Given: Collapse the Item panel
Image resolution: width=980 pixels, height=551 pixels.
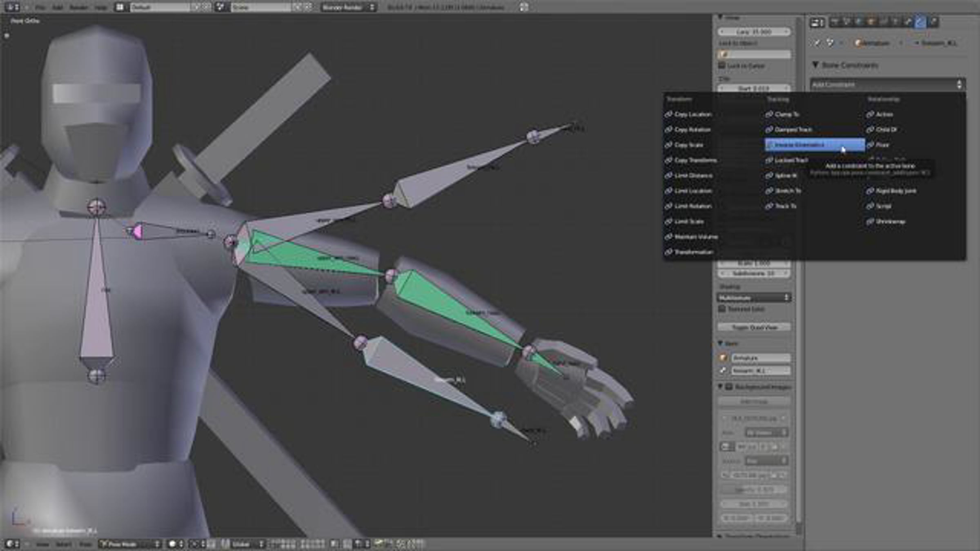Looking at the screenshot, I should [x=721, y=343].
